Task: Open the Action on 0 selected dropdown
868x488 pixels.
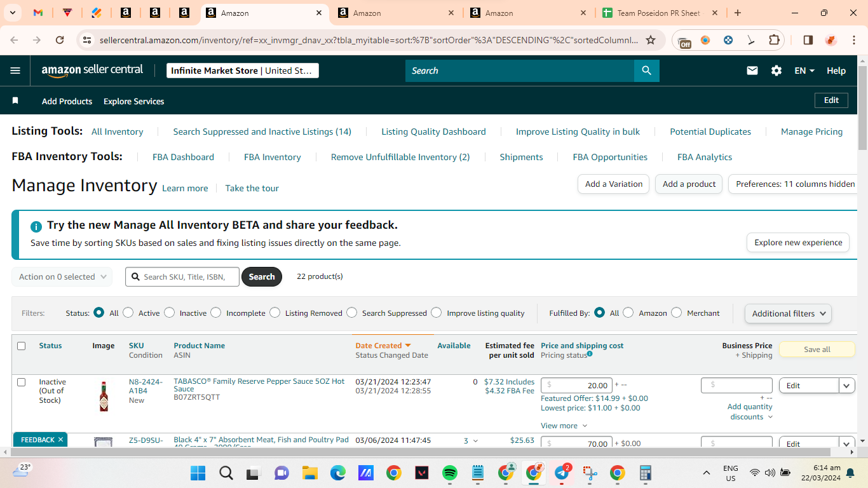Action: pyautogui.click(x=62, y=276)
